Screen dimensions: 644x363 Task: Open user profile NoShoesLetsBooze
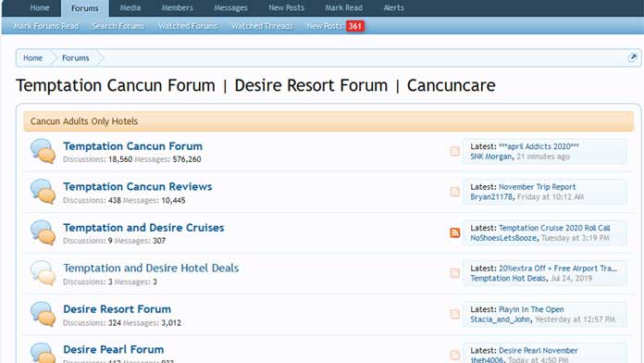click(503, 238)
